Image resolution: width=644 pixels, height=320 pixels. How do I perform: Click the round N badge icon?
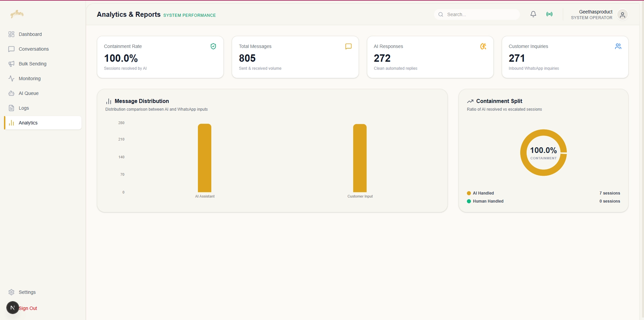[13, 308]
